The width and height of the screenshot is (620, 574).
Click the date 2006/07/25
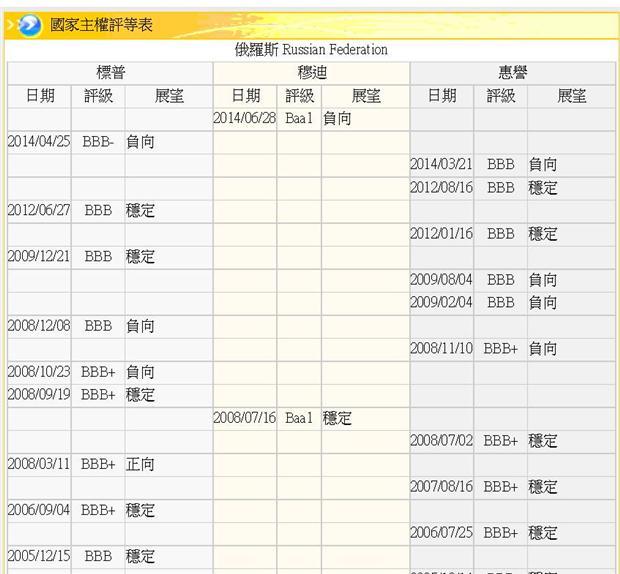click(441, 533)
